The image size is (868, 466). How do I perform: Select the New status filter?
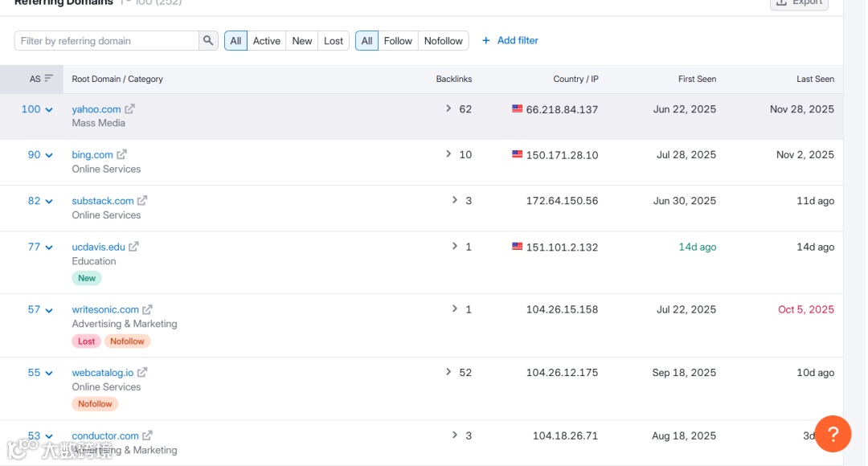pos(302,41)
